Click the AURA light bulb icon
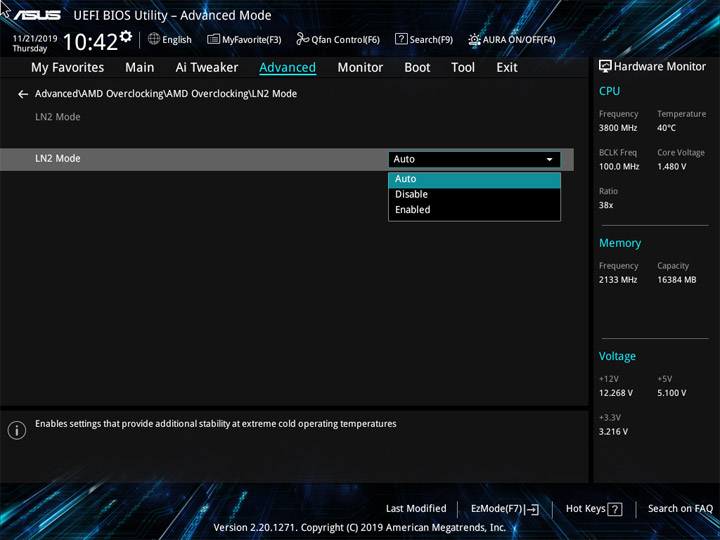The image size is (720, 540). (x=474, y=39)
